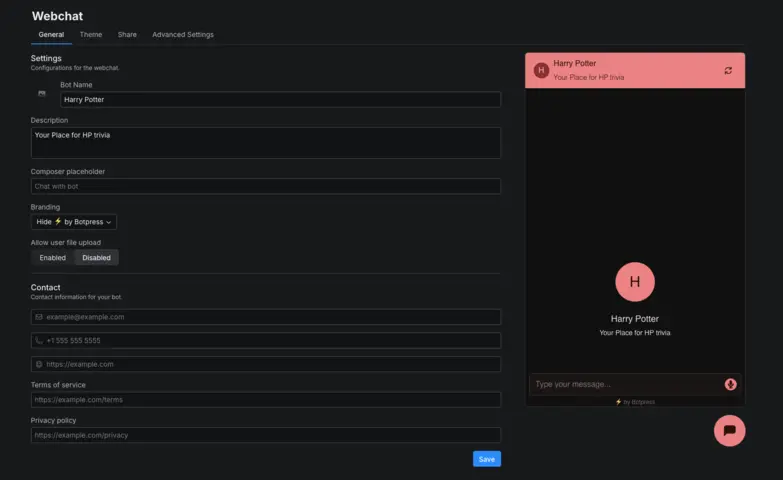Image resolution: width=783 pixels, height=480 pixels.
Task: Click the Terms of service URL field
Action: (266, 400)
